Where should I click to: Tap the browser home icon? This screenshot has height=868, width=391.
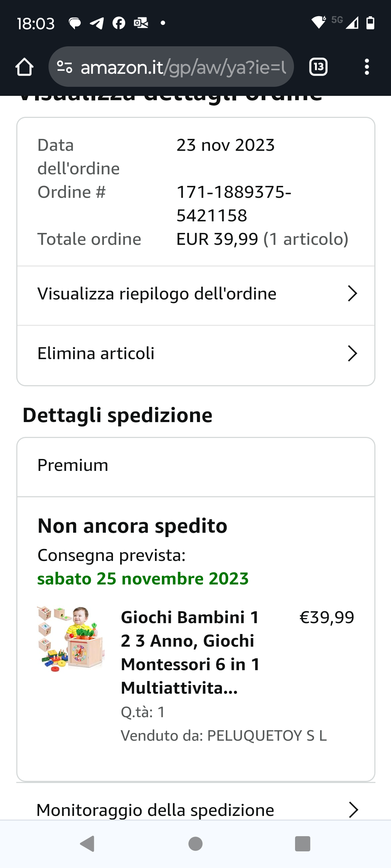(x=25, y=67)
